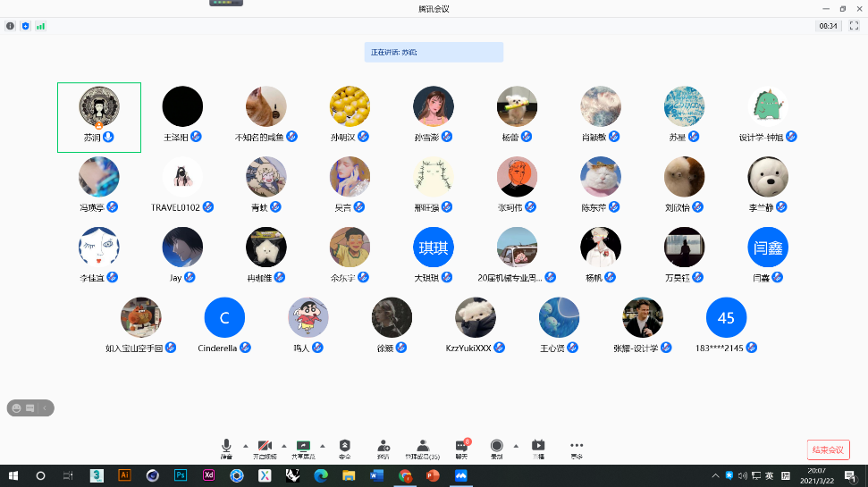Open the live streaming option

[538, 447]
